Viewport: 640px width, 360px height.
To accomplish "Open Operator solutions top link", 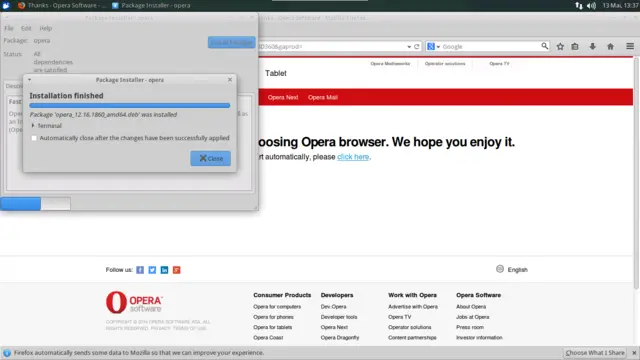I will [445, 64].
